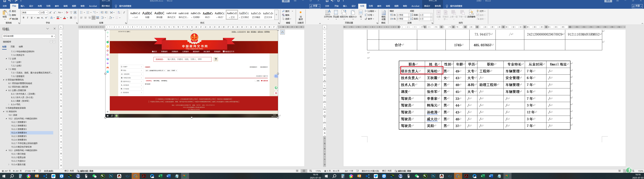Click the Grow Font icon
The image size is (644, 179).
50,12
